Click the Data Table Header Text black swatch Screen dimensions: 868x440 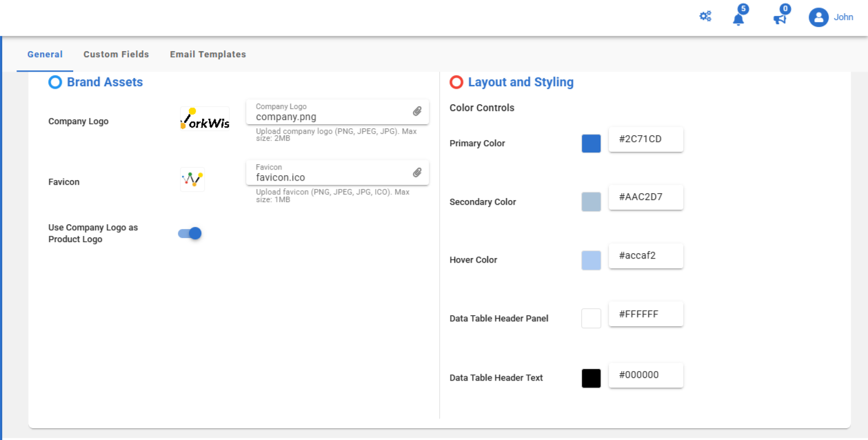tap(591, 378)
